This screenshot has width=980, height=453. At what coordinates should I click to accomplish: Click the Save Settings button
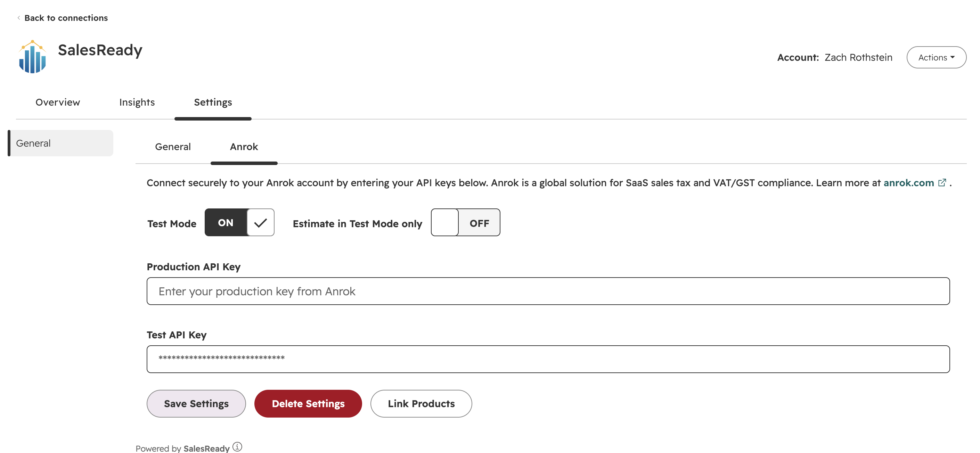196,404
